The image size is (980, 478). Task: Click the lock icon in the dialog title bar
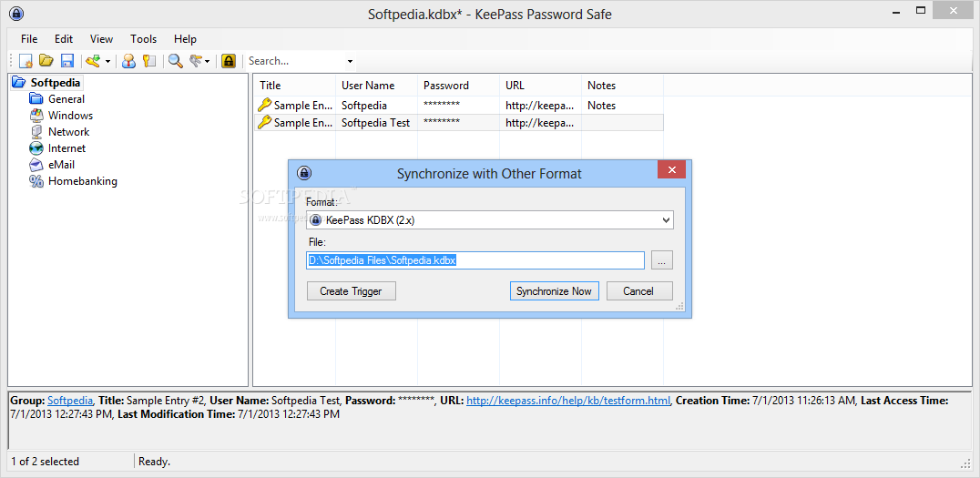[x=304, y=173]
